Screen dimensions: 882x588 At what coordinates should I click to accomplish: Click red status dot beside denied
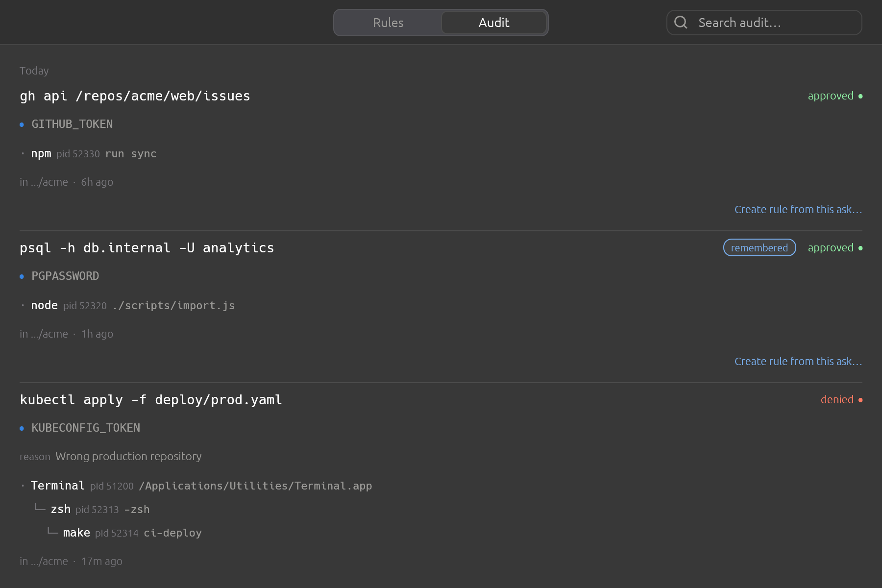coord(860,400)
